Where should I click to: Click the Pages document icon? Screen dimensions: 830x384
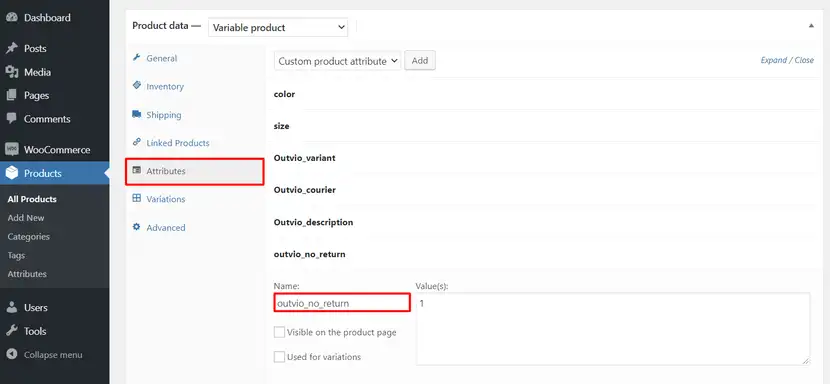tap(12, 95)
